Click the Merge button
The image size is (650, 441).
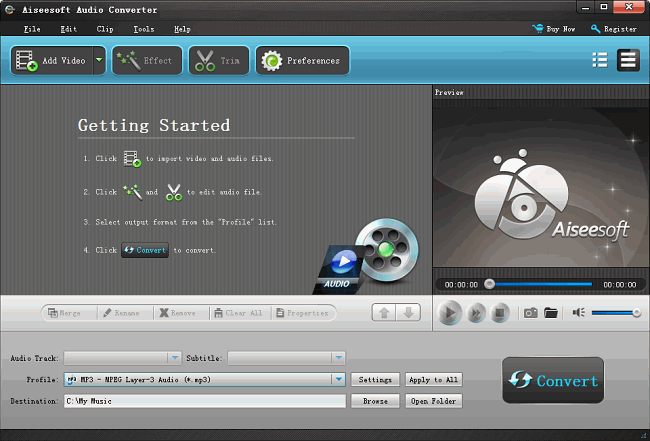[65, 313]
